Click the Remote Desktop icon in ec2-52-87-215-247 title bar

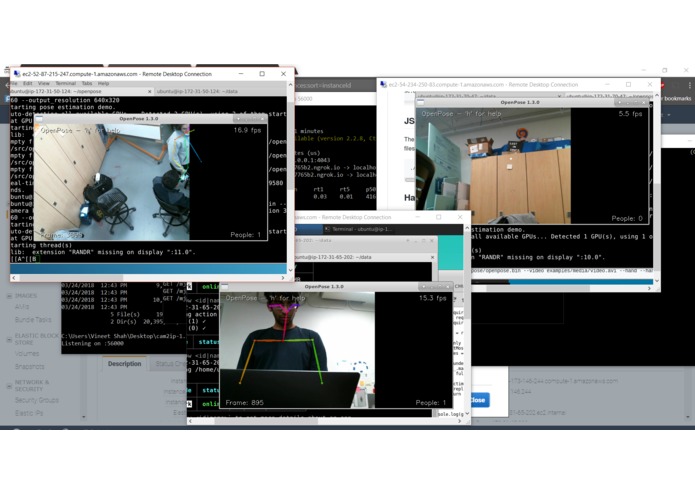(17, 74)
